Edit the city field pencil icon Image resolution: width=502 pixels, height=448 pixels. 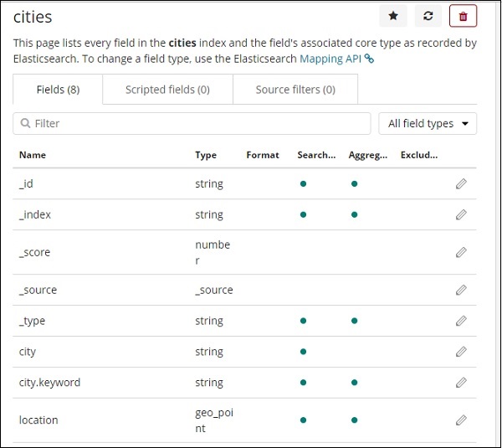coord(461,352)
